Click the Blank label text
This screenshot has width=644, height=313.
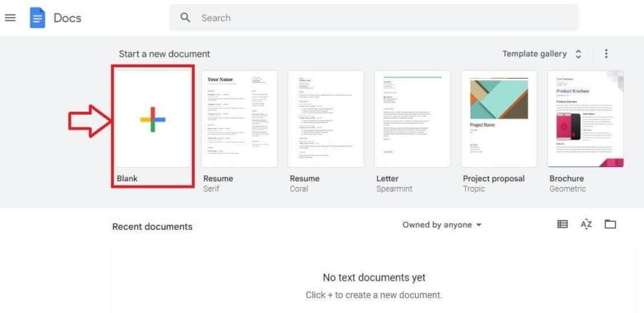(127, 178)
